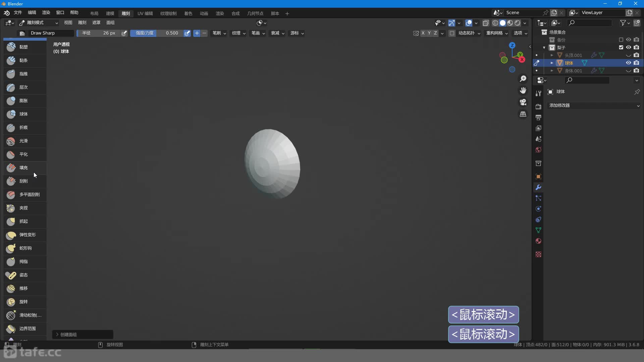Select the 黏条 (Clay Strips) brush
The width and height of the screenshot is (644, 362).
(25, 60)
